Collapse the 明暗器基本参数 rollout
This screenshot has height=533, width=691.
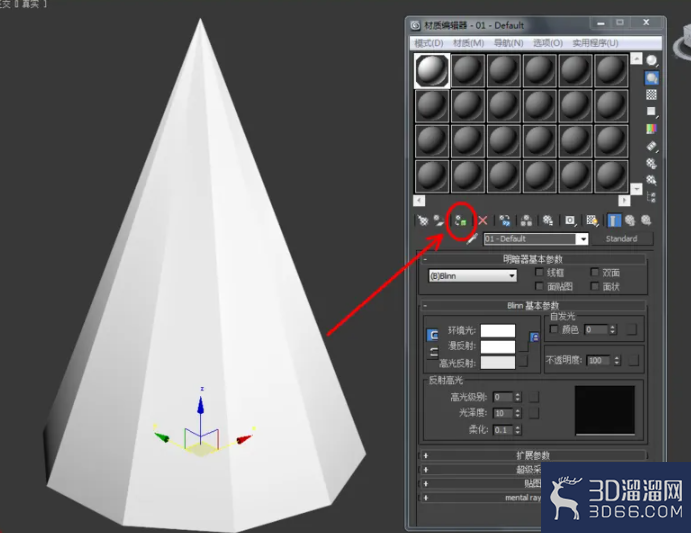point(533,259)
